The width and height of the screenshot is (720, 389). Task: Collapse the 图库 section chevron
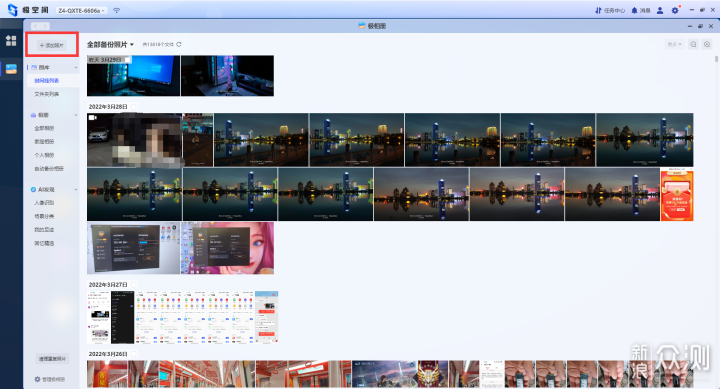76,68
